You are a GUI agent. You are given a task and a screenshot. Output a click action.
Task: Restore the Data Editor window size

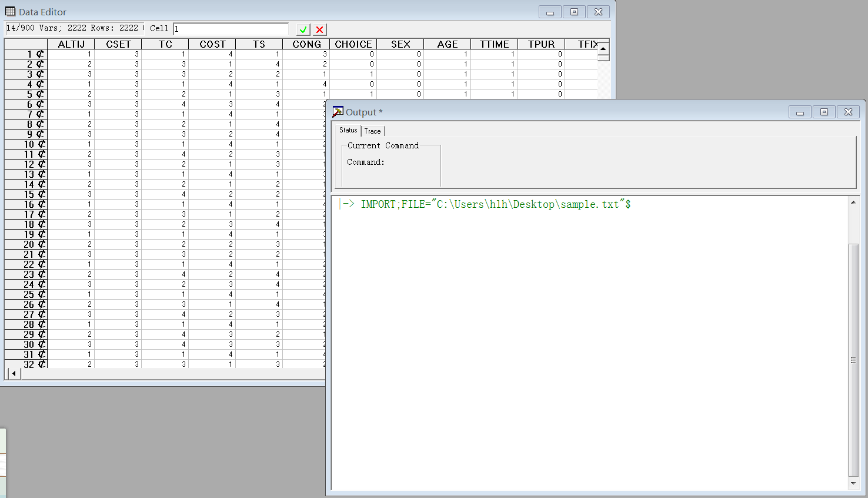[574, 12]
